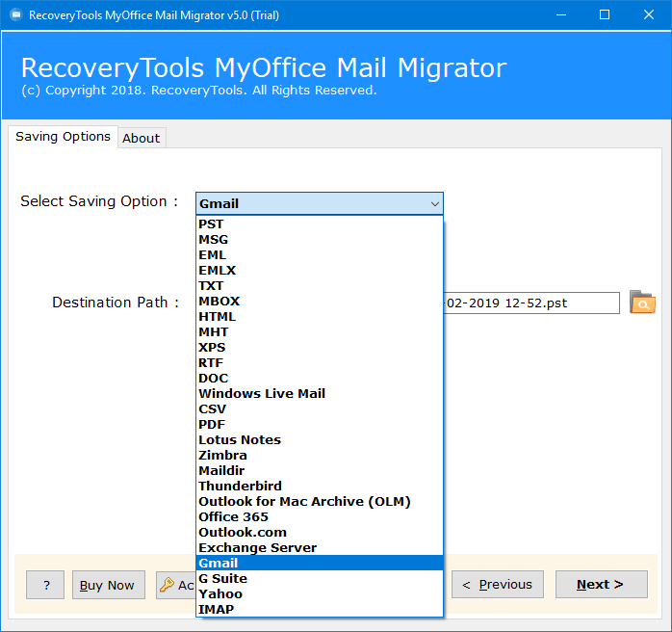Choose Outlook for Mac Archive (OLM)
The height and width of the screenshot is (632, 672).
click(x=320, y=502)
